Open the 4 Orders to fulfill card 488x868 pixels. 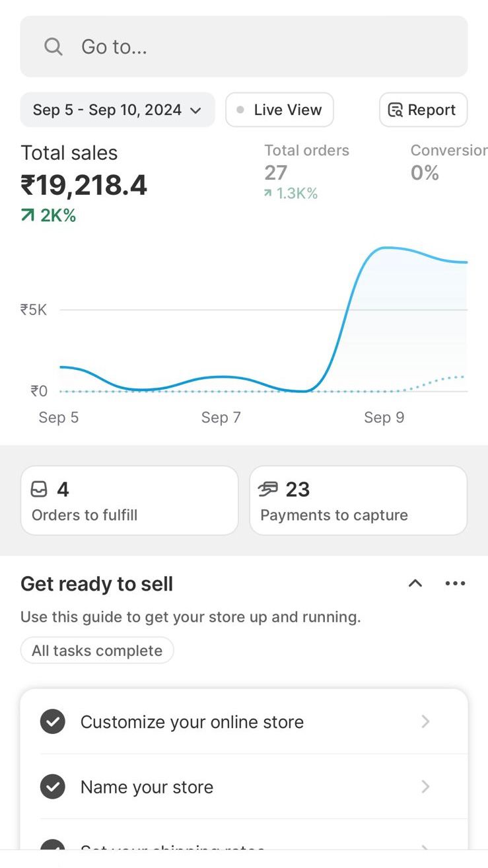coord(129,501)
